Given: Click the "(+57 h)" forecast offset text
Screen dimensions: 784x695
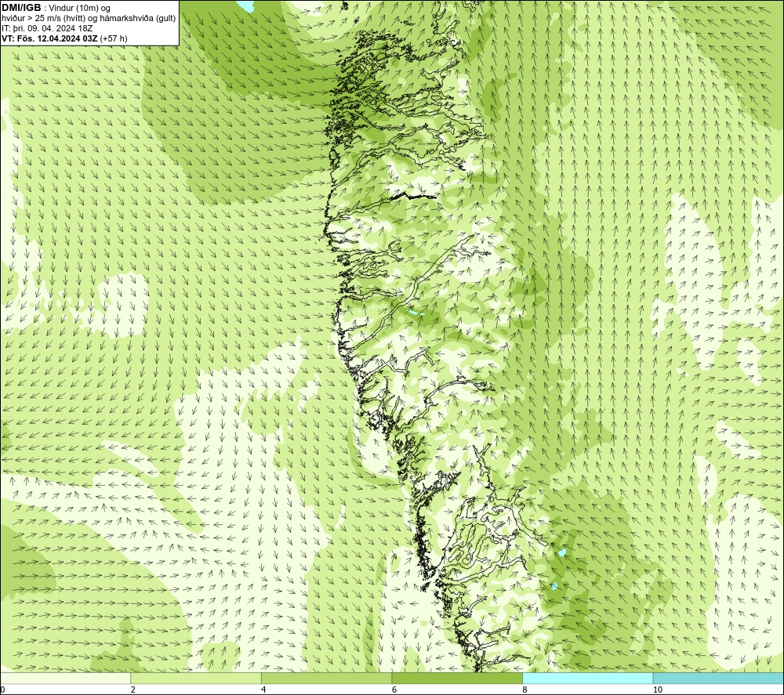Looking at the screenshot, I should [114, 38].
